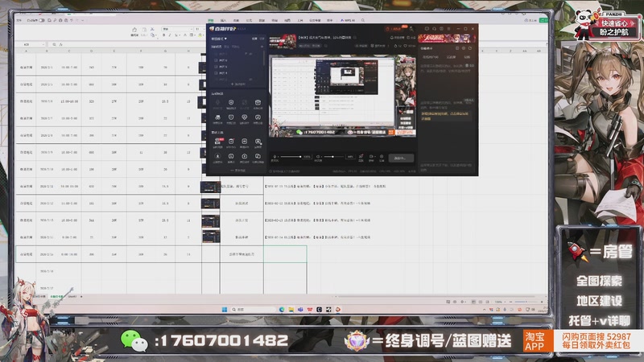Expand the quick access toolbar customize arrow

[x=83, y=20]
